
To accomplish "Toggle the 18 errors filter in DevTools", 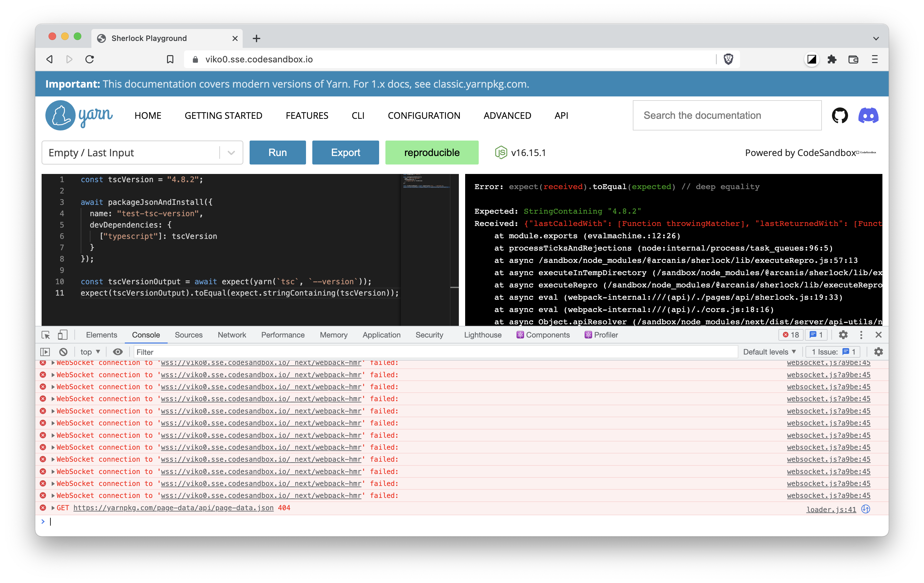I will (x=790, y=335).
